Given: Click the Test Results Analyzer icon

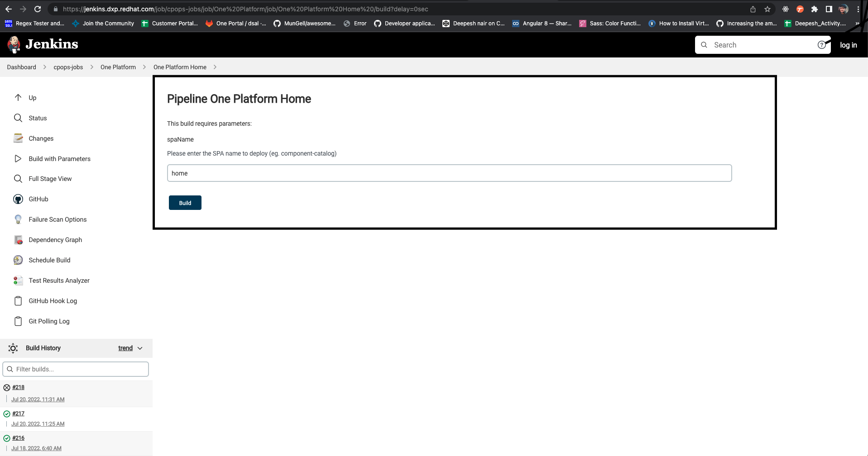Looking at the screenshot, I should [18, 280].
